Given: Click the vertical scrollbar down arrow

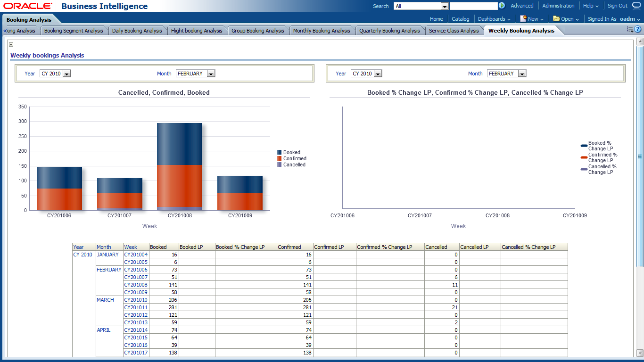Looking at the screenshot, I should pos(640,353).
